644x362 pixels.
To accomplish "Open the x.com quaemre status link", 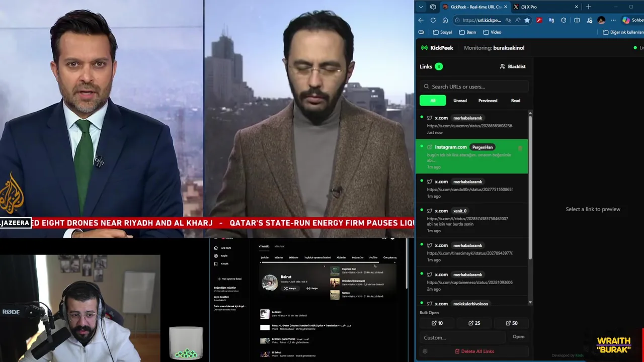I will pyautogui.click(x=469, y=126).
